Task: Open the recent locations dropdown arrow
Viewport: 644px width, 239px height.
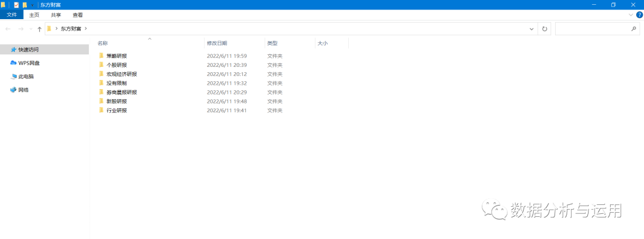Action: [31, 29]
